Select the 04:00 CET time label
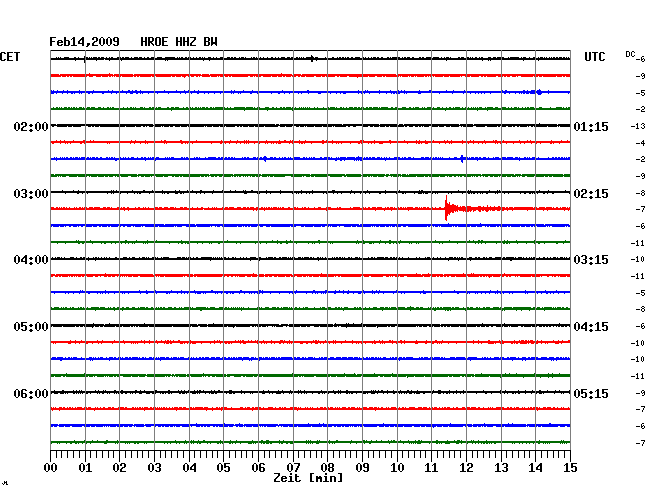The image size is (650, 494). (x=31, y=260)
